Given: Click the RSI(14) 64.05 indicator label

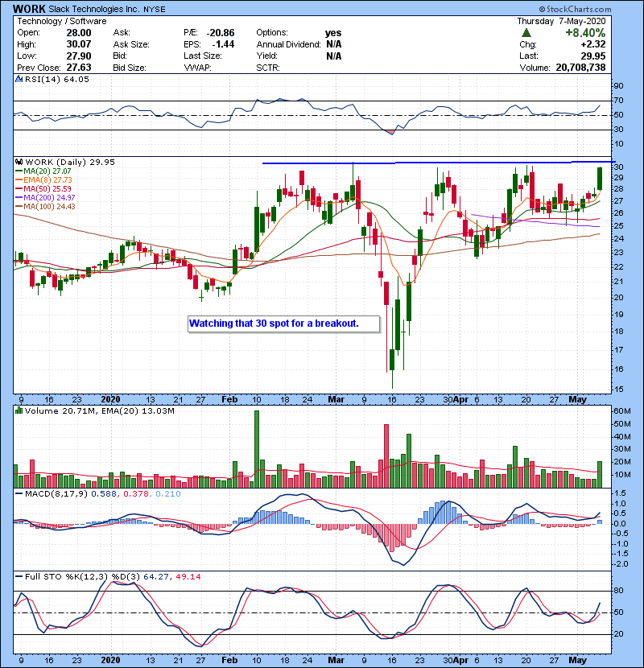Looking at the screenshot, I should (57, 79).
